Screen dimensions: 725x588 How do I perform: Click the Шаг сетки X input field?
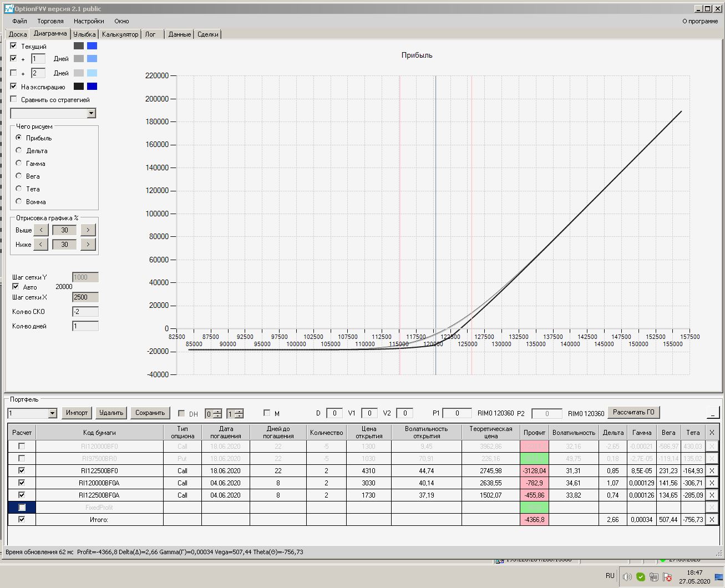(x=85, y=297)
